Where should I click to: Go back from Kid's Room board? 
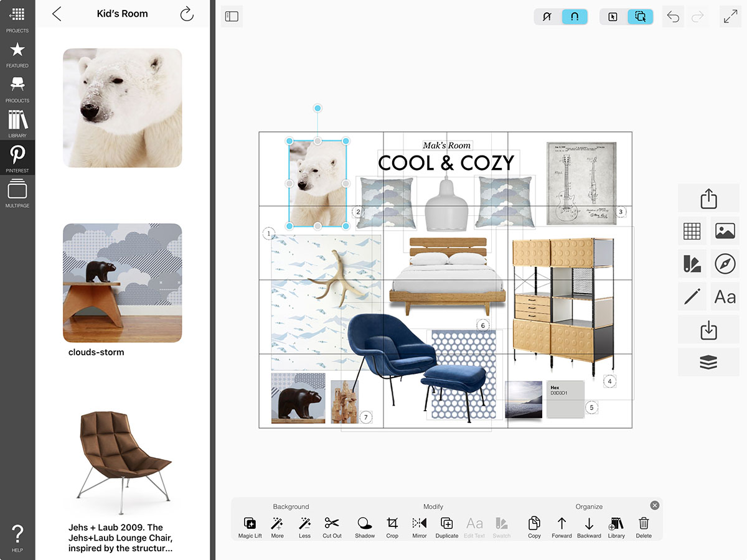point(57,14)
